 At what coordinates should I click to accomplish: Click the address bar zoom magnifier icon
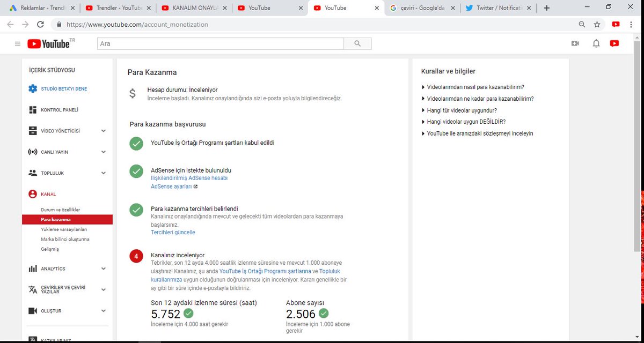(582, 24)
